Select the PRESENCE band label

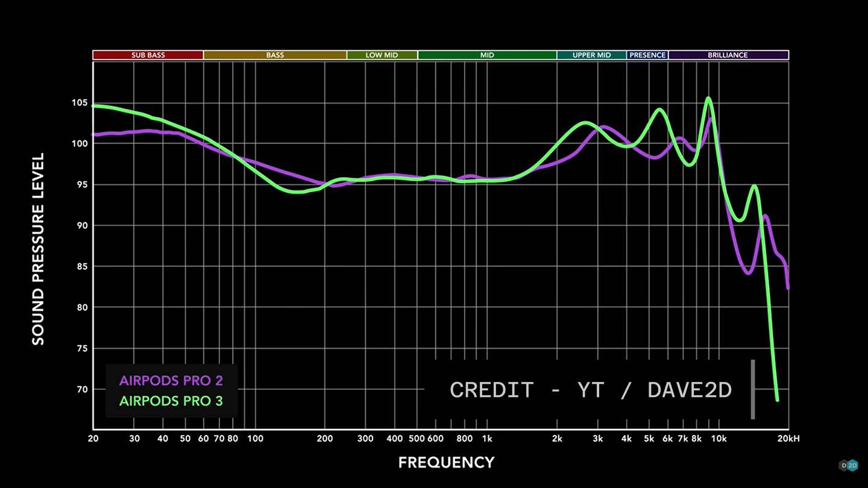point(647,55)
